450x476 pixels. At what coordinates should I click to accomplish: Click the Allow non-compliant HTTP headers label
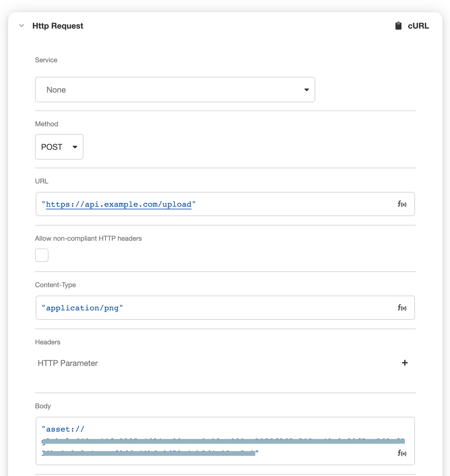point(88,238)
